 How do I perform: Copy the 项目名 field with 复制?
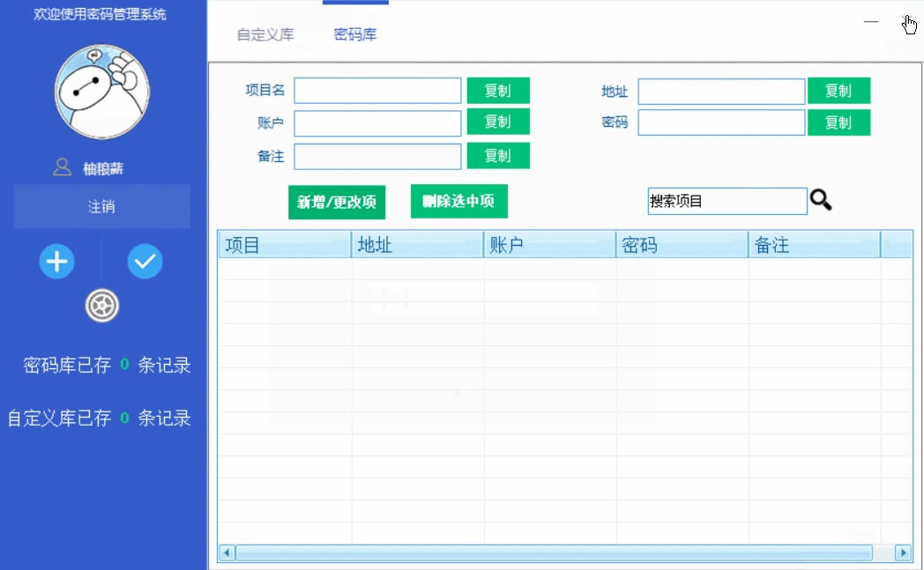[498, 91]
